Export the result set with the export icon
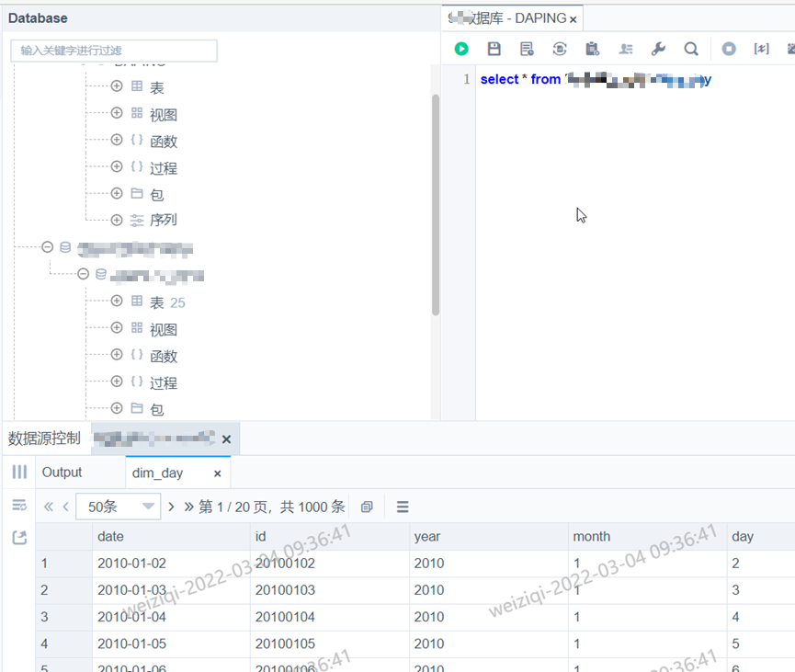Image resolution: width=795 pixels, height=672 pixels. 18,538
